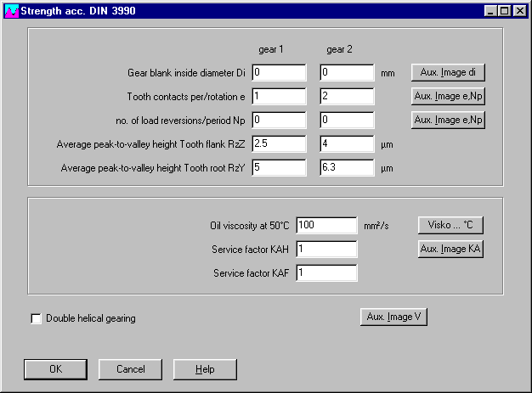Click the Oil viscosity at 50°C field
532x393 pixels.
326,226
